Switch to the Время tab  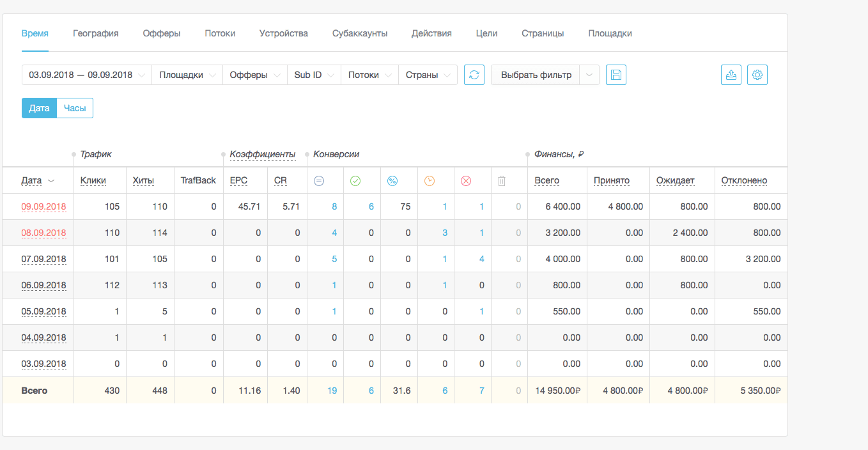35,33
